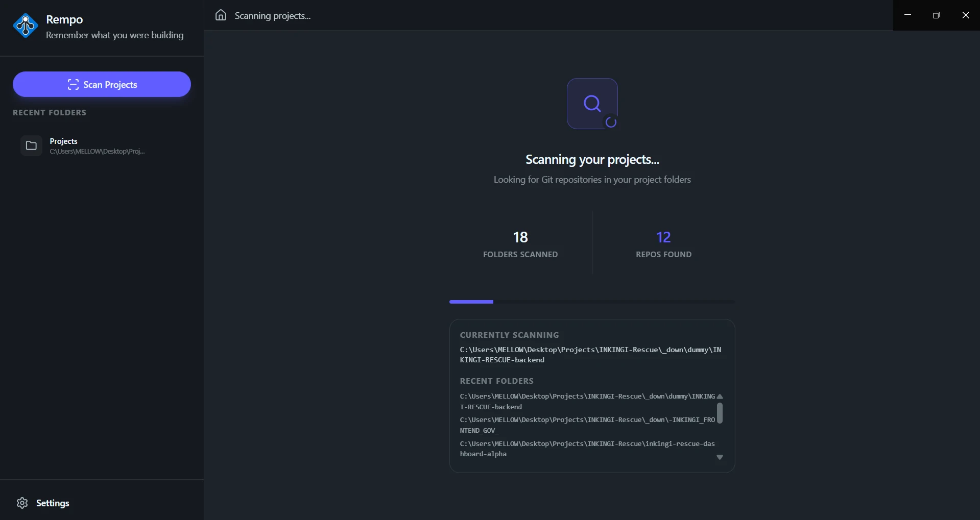Viewport: 980px width, 520px height.
Task: Collapse the Recent Folders list with down arrow
Action: (720, 457)
